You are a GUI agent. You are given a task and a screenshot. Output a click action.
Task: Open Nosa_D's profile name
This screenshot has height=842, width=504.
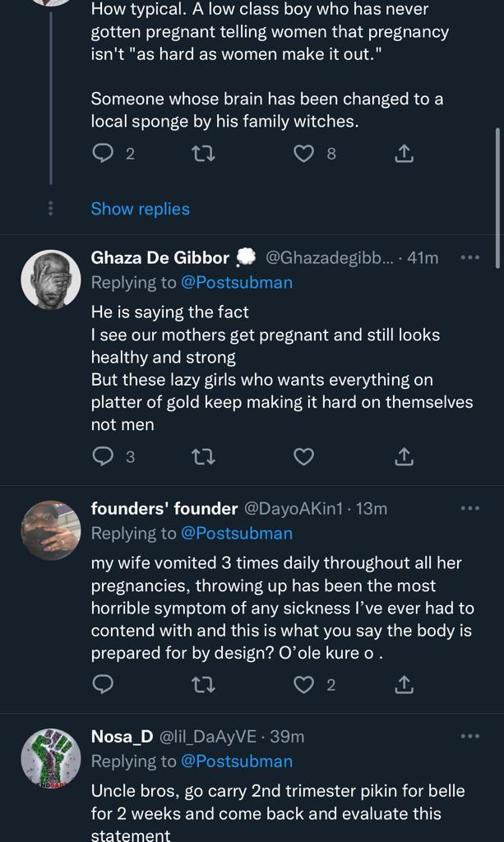tap(122, 737)
